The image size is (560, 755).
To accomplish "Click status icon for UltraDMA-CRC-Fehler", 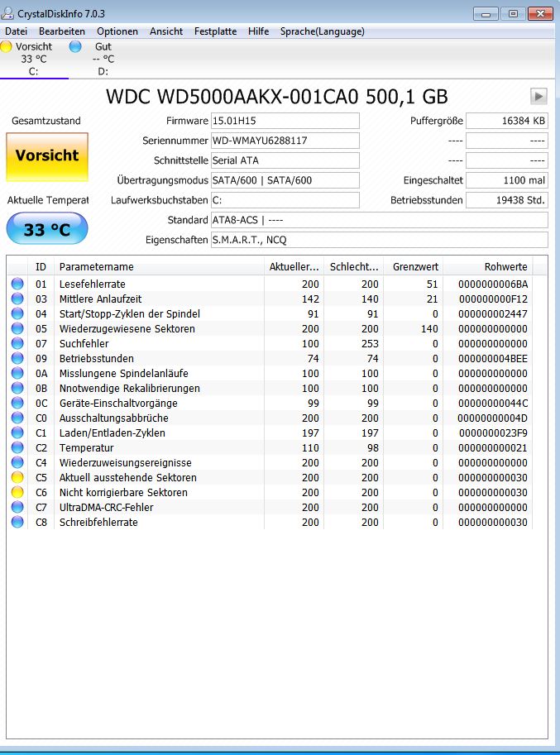I will [x=17, y=508].
